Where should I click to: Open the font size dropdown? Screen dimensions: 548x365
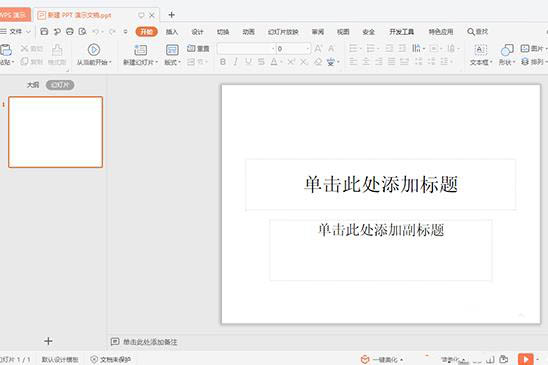click(x=308, y=49)
